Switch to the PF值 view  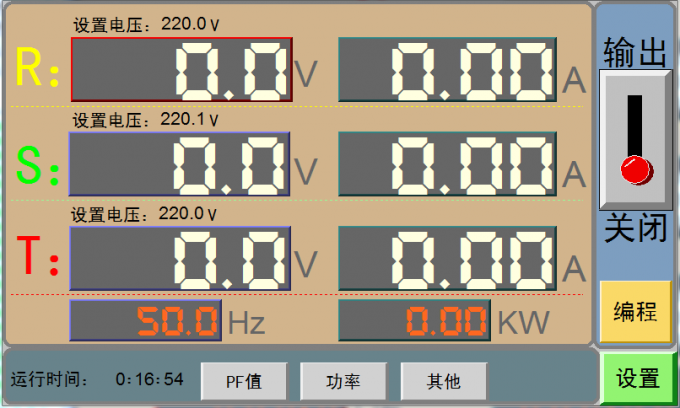click(x=243, y=380)
